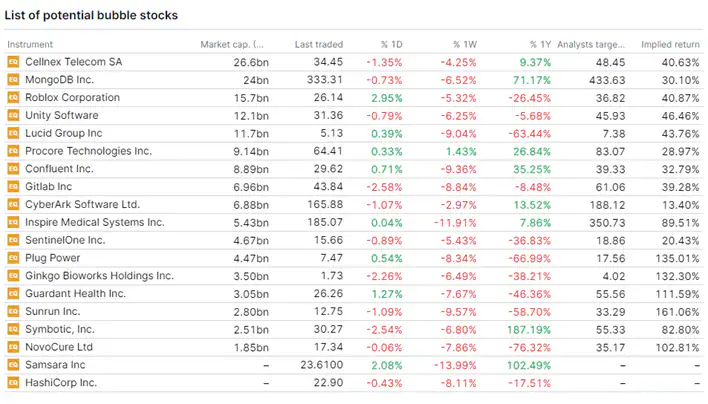Viewport: 708px width, 404px height.
Task: Click the orange icon beside Lucid Group Inc
Action: [x=13, y=133]
